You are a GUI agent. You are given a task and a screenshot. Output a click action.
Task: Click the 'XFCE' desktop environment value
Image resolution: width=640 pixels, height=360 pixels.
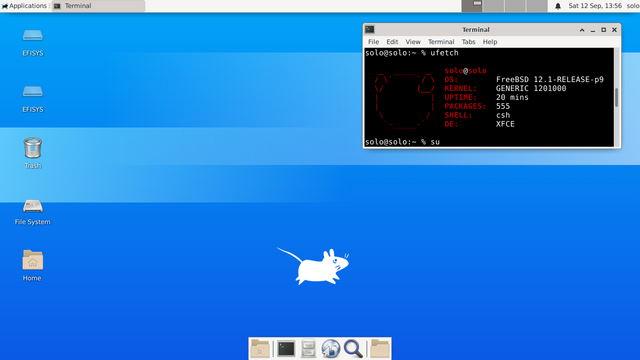[505, 124]
